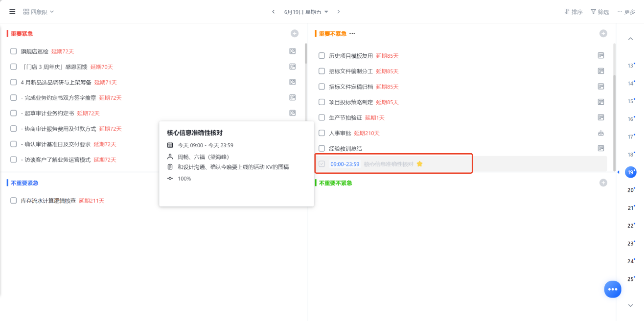Click the board icon of 4 月新品选品调研
The width and height of the screenshot is (644, 321).
coord(293,82)
